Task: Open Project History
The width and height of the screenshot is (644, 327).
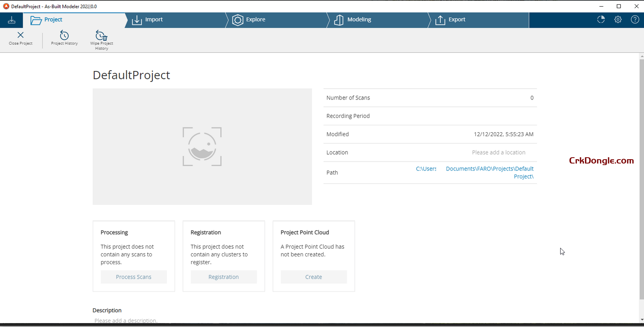Action: 64,36
